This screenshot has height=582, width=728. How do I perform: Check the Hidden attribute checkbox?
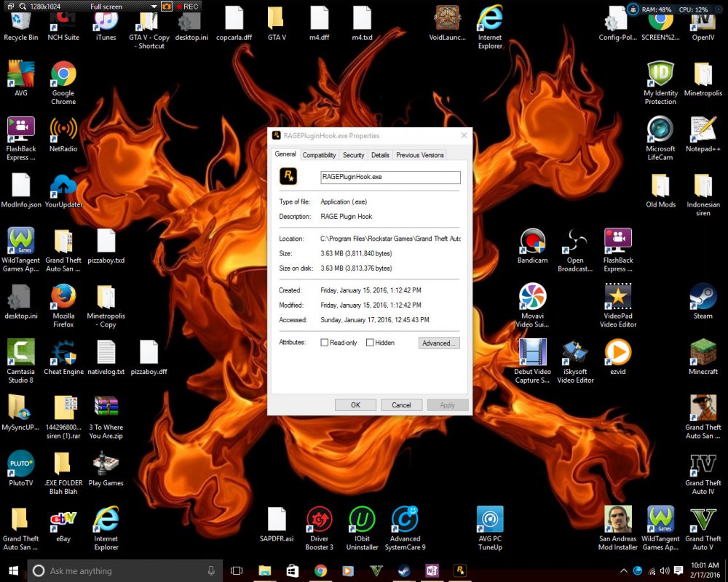(370, 343)
